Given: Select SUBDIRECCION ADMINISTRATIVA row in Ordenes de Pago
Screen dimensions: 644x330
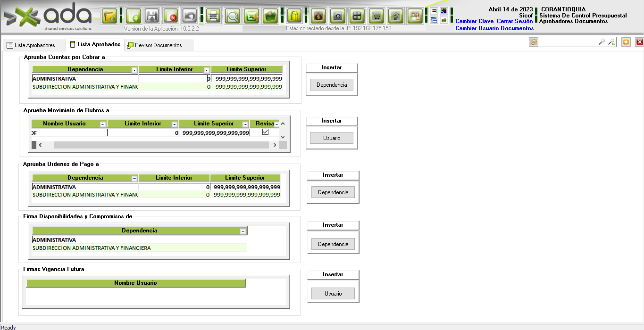Looking at the screenshot, I should point(156,195).
